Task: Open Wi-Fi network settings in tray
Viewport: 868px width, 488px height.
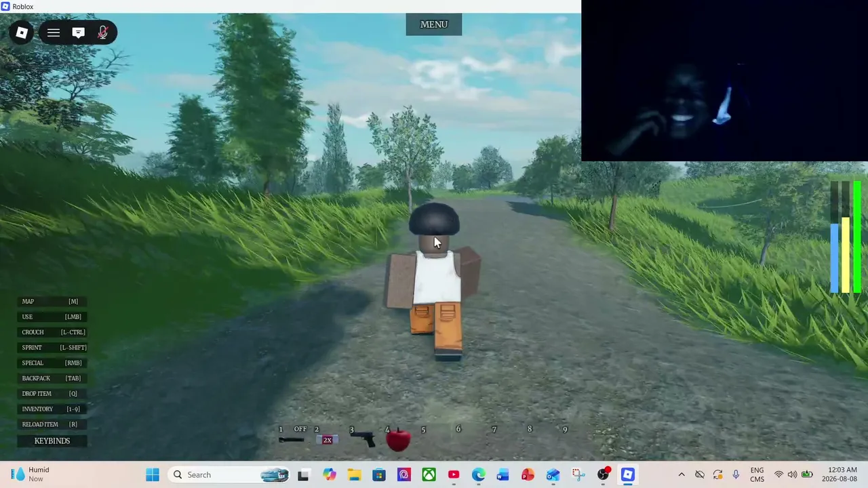Action: coord(778,474)
